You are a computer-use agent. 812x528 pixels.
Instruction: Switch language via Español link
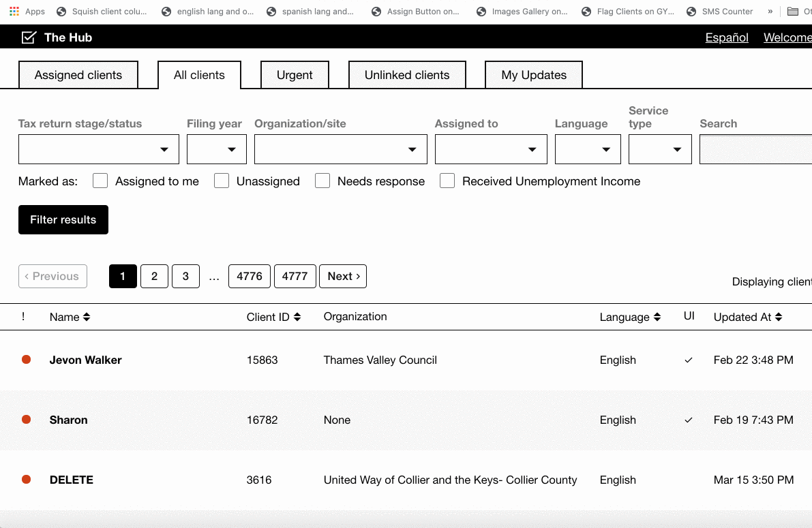coord(727,37)
